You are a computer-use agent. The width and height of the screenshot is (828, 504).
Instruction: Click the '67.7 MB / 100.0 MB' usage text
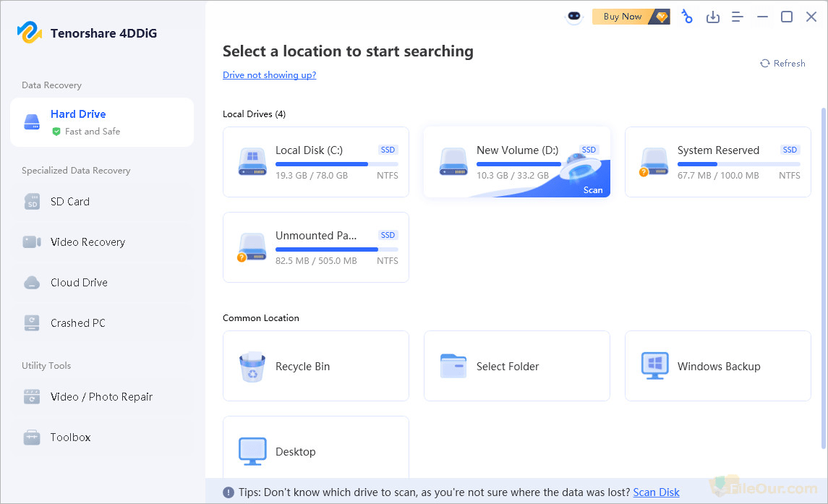click(x=718, y=176)
